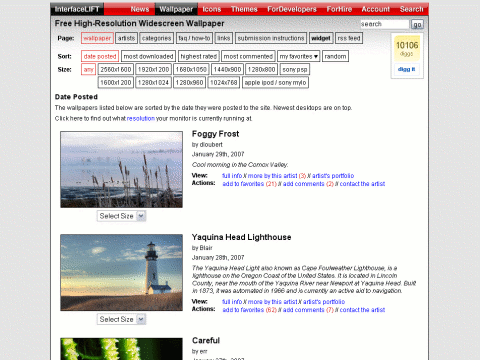Click the Yaquina Head Lighthouse title
This screenshot has height=360, width=480.
click(241, 237)
